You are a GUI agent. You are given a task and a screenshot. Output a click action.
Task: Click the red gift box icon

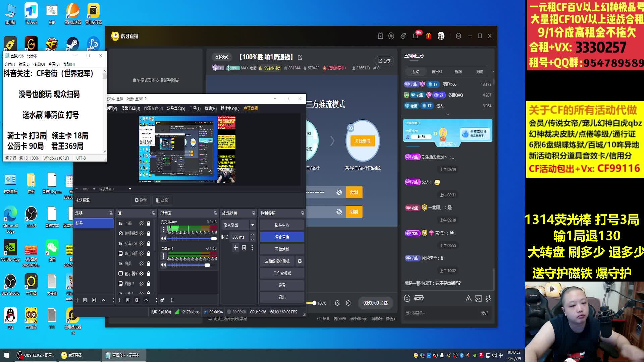tap(428, 36)
